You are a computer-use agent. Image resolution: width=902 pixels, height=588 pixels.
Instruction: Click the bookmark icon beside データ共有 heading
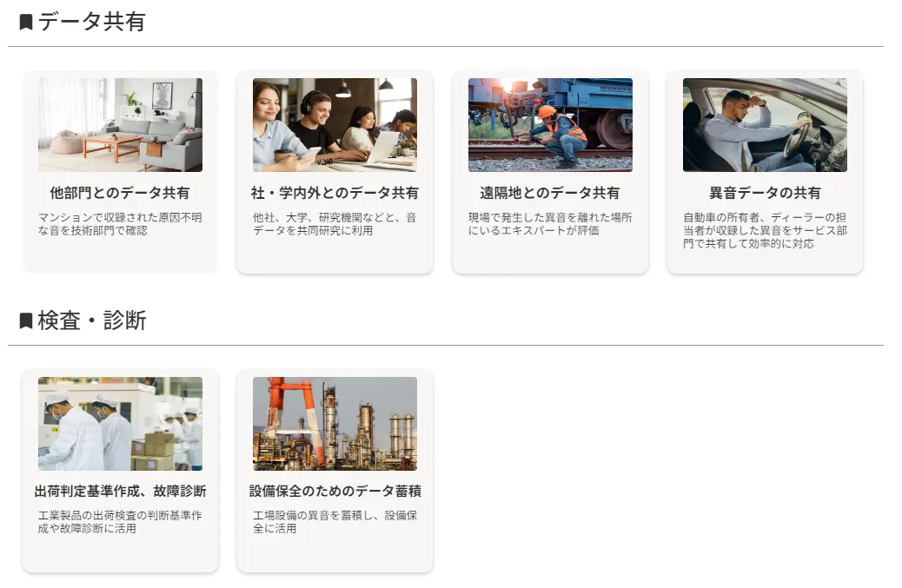pos(26,23)
